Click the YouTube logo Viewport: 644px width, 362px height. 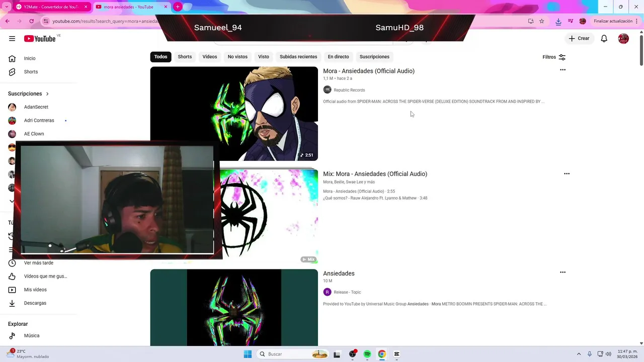(39, 39)
